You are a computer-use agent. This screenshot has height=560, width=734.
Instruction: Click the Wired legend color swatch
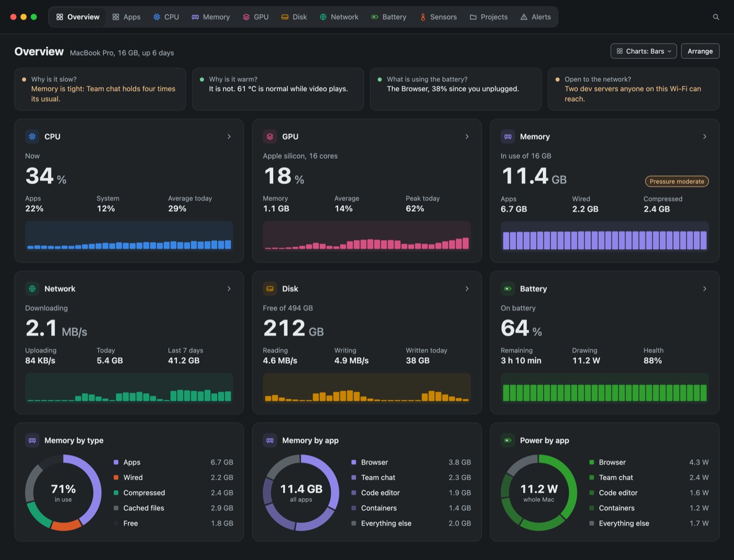[x=116, y=478]
